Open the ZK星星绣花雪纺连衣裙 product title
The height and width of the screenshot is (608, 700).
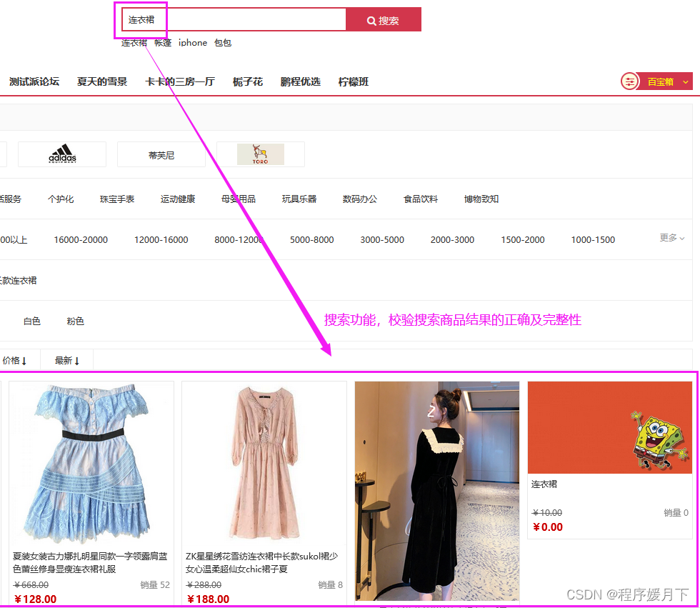[262, 562]
